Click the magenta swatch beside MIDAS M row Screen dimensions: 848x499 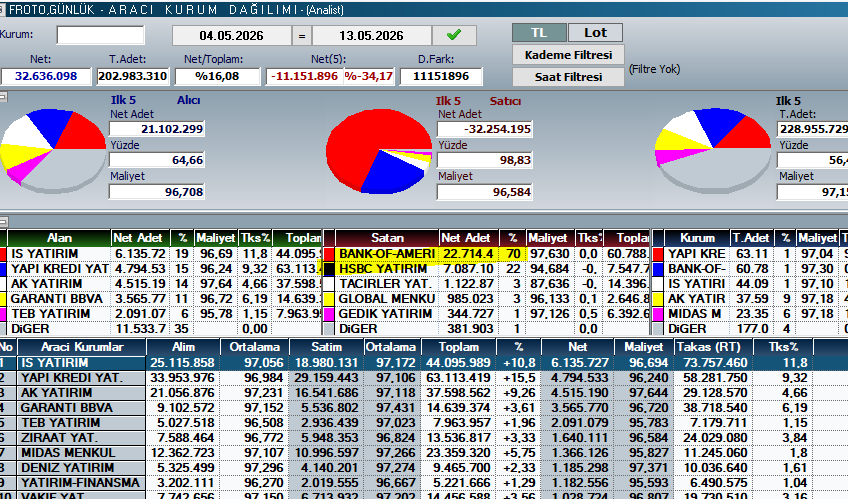pos(658,314)
